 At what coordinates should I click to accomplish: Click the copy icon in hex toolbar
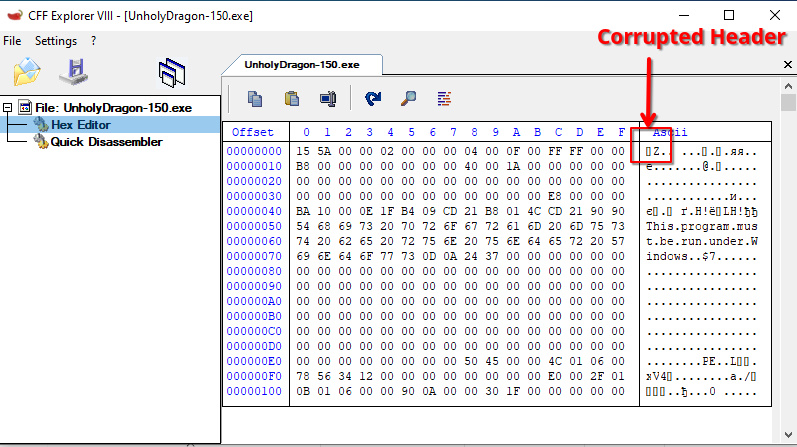point(255,98)
